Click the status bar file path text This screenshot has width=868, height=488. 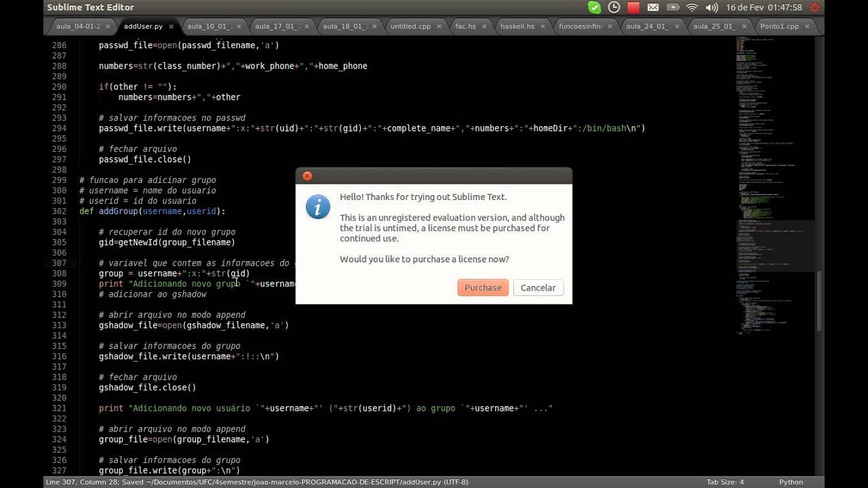tap(256, 482)
